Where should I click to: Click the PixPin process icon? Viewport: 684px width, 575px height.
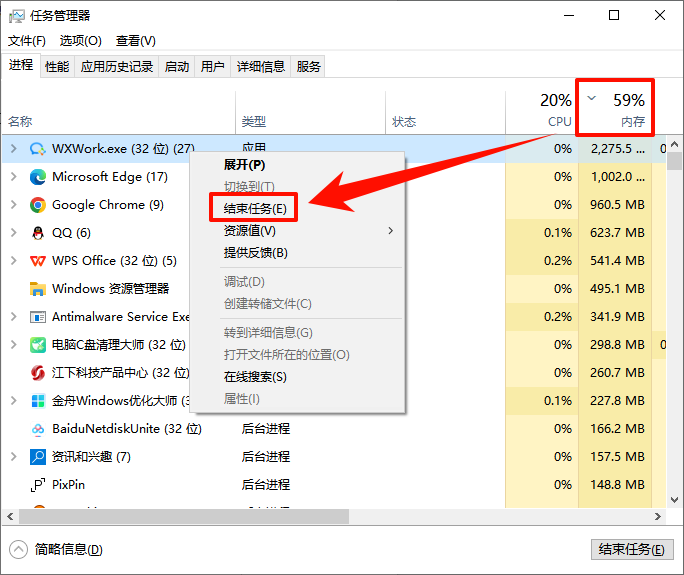[x=38, y=485]
